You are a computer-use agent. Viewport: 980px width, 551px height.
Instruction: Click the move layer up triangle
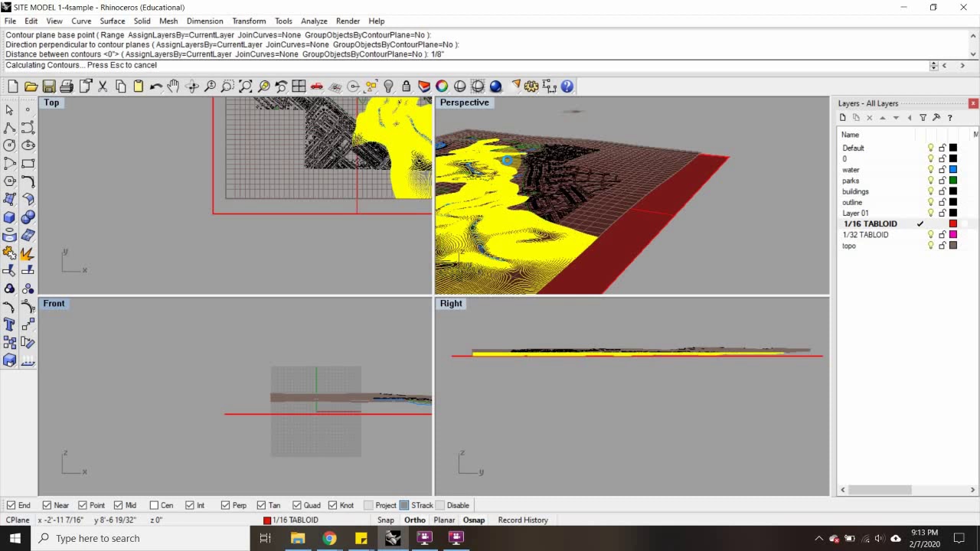pyautogui.click(x=883, y=118)
